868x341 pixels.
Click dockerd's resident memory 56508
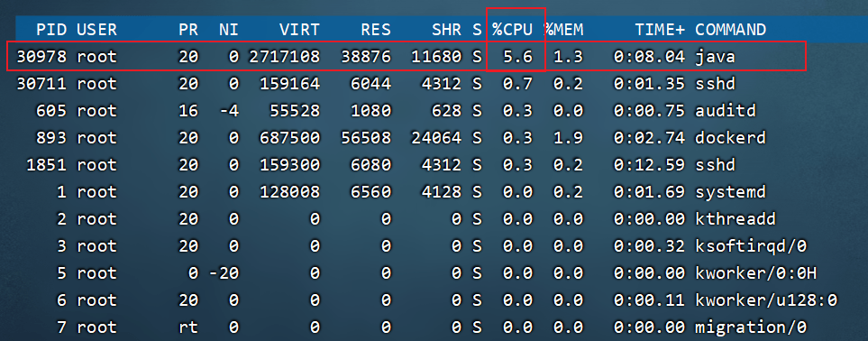(x=365, y=137)
